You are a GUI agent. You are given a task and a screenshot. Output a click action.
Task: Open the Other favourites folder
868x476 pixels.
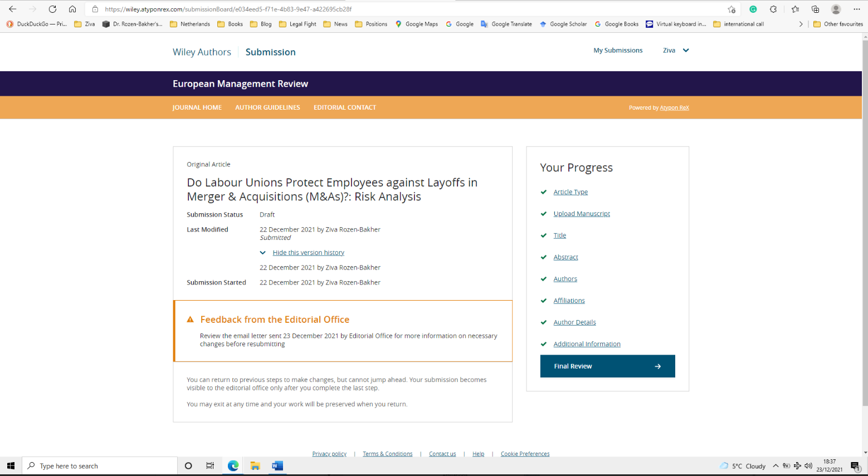pos(838,24)
